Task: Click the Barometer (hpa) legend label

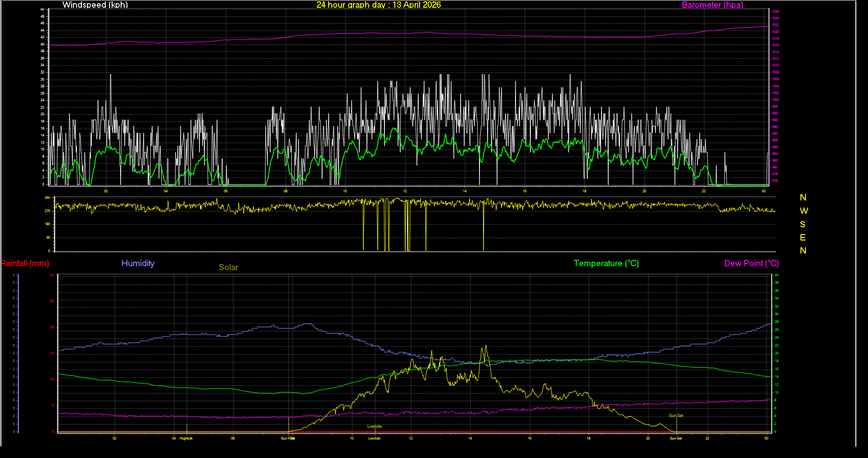Action: coord(712,5)
